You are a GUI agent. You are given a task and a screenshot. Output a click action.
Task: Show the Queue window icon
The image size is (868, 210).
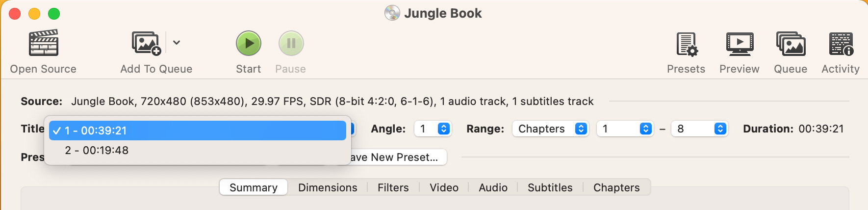pos(791,44)
